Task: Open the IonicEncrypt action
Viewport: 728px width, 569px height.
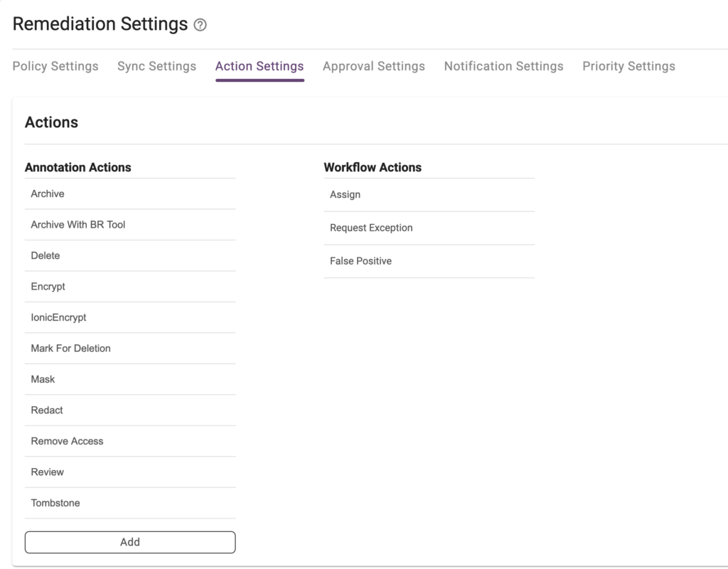Action: [130, 317]
